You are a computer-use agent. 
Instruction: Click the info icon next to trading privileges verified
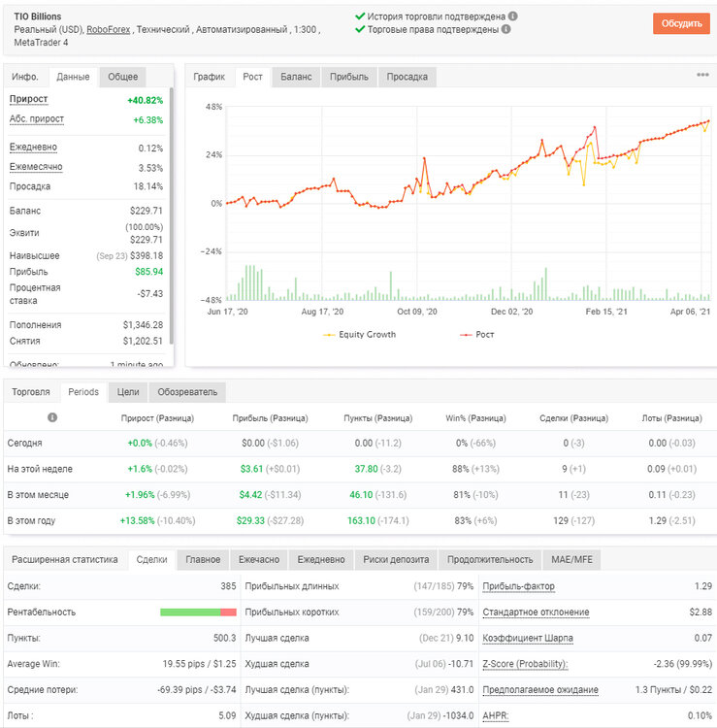tap(506, 29)
